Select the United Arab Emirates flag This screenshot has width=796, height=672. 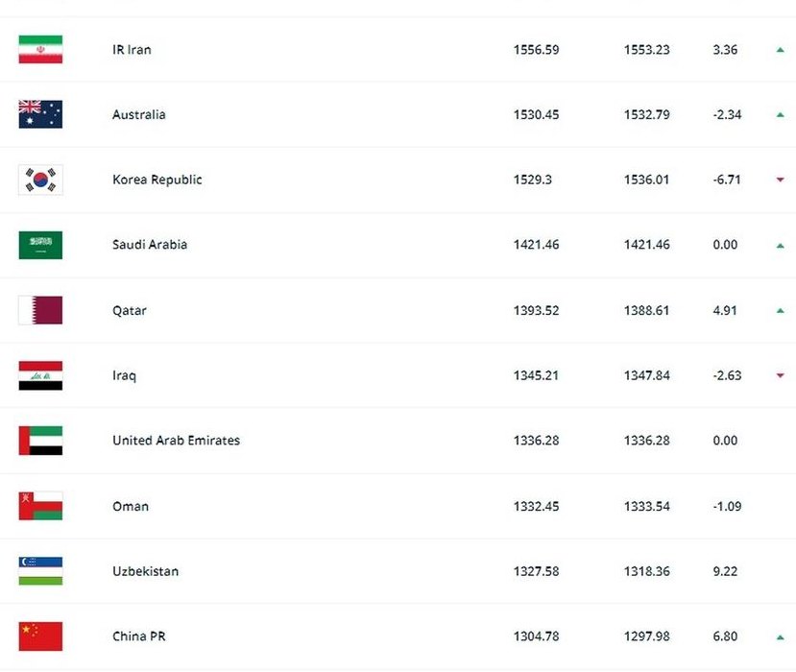click(x=40, y=441)
